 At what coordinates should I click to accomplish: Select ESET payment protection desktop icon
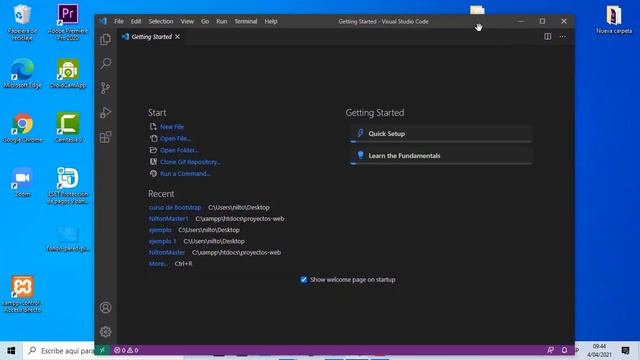(68, 185)
